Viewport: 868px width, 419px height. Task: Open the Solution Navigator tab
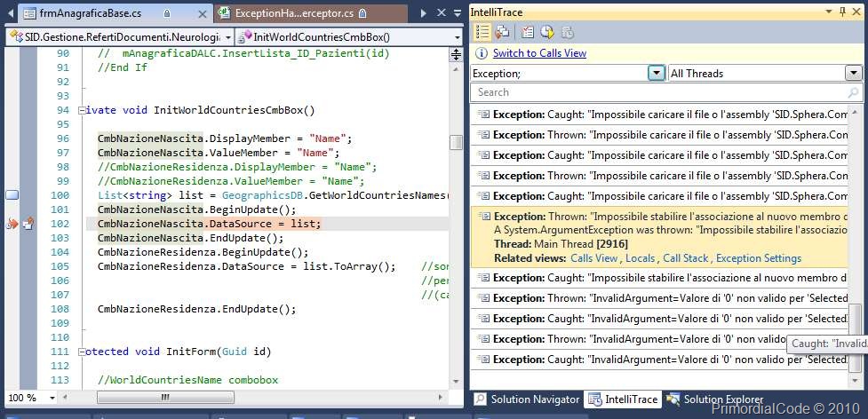click(527, 399)
